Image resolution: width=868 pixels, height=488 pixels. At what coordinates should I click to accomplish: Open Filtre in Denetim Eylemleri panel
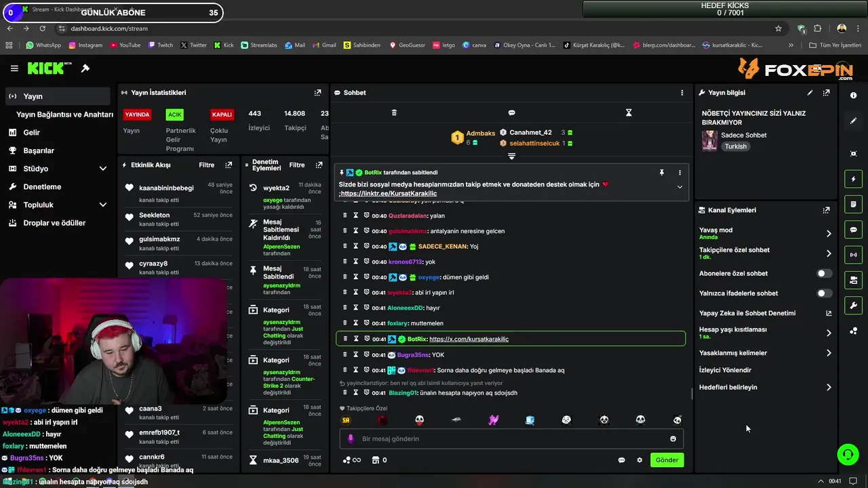(x=297, y=165)
